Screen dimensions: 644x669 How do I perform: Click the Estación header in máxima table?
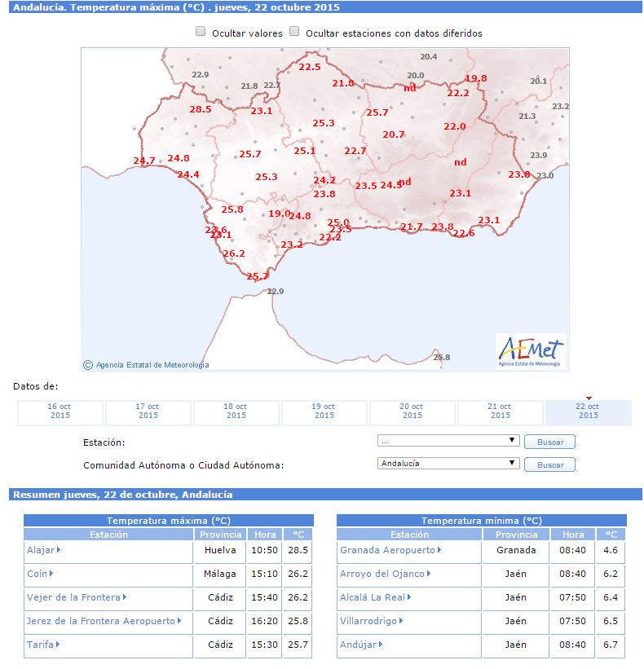[108, 535]
